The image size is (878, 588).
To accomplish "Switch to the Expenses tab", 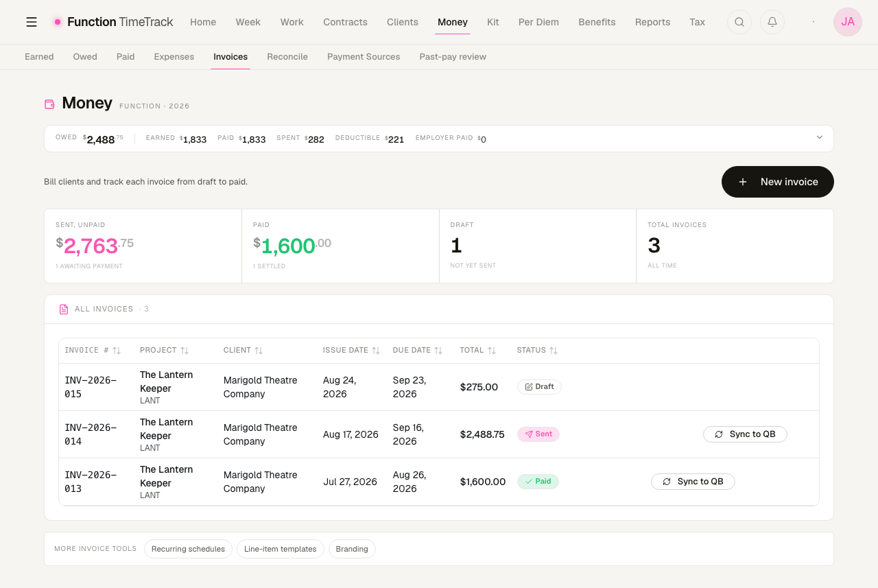I will (x=174, y=57).
